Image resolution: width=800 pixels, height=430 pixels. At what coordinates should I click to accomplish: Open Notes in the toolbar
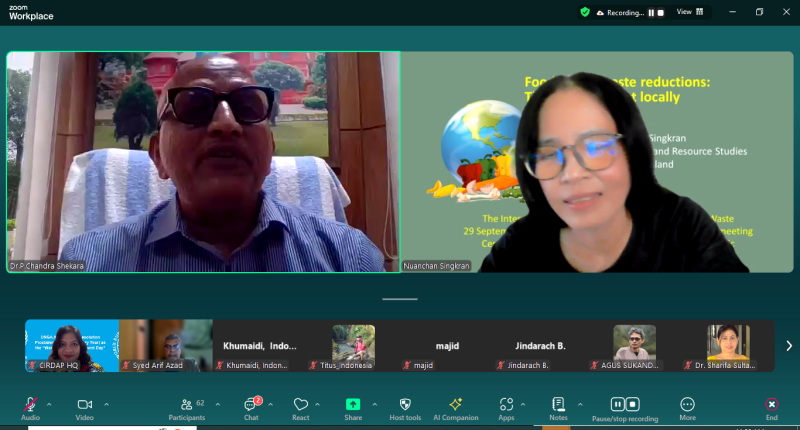pyautogui.click(x=558, y=405)
